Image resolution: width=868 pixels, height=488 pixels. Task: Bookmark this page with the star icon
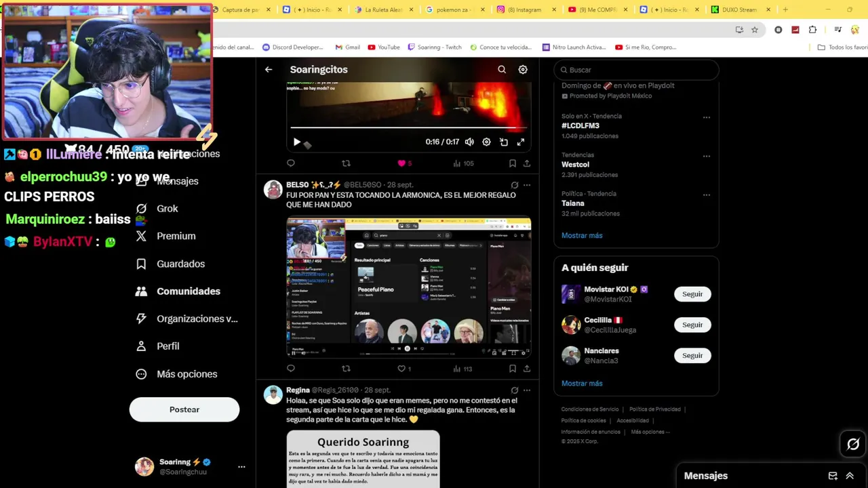pyautogui.click(x=755, y=30)
